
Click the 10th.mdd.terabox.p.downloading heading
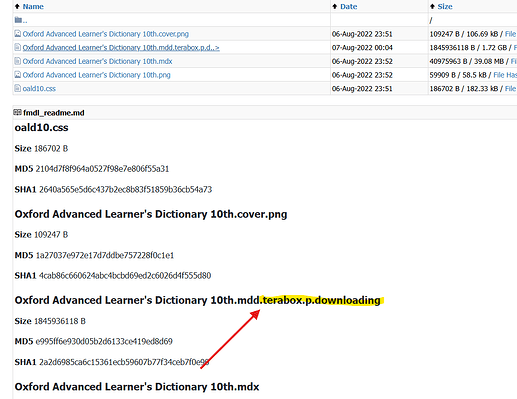click(197, 300)
